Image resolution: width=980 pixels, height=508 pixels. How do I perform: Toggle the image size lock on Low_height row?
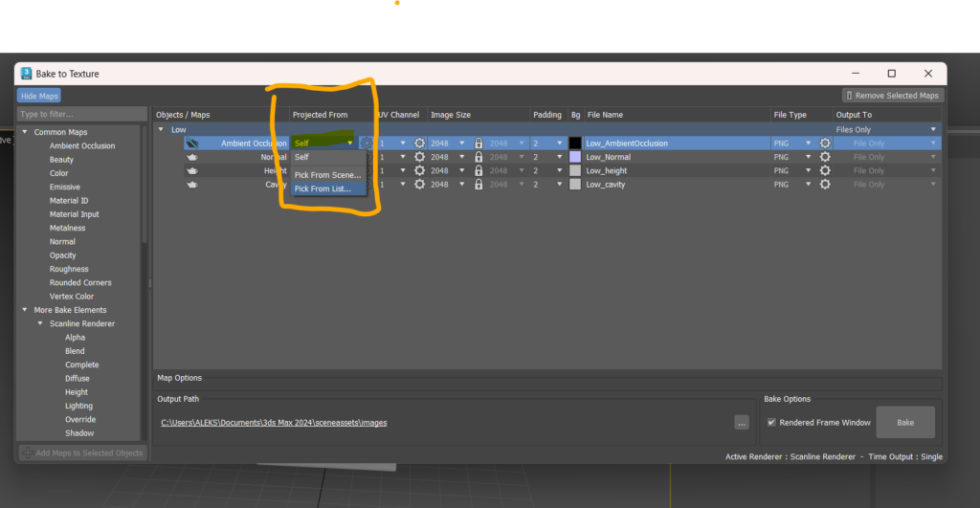(x=479, y=170)
